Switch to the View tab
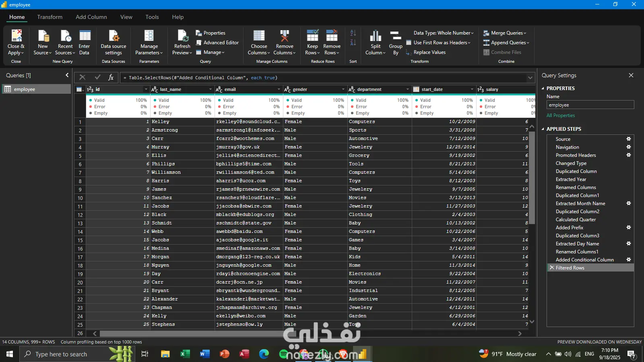Viewport: 644px width, 362px height. point(126,17)
